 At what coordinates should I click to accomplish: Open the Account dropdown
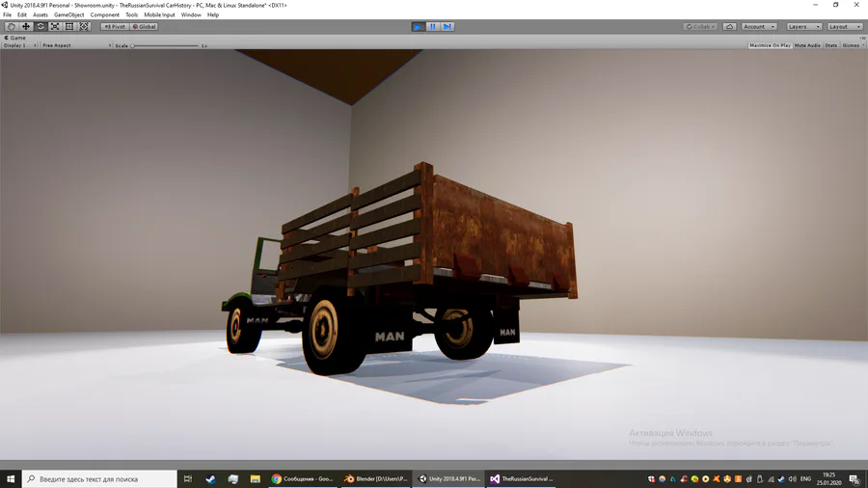click(x=759, y=27)
